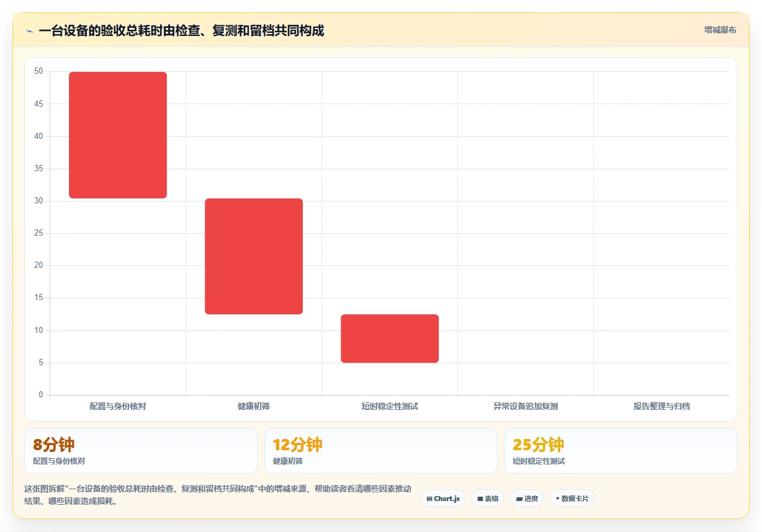762x532 pixels.
Task: Click the x-axis label 异常设备追加复测
Action: (x=526, y=407)
